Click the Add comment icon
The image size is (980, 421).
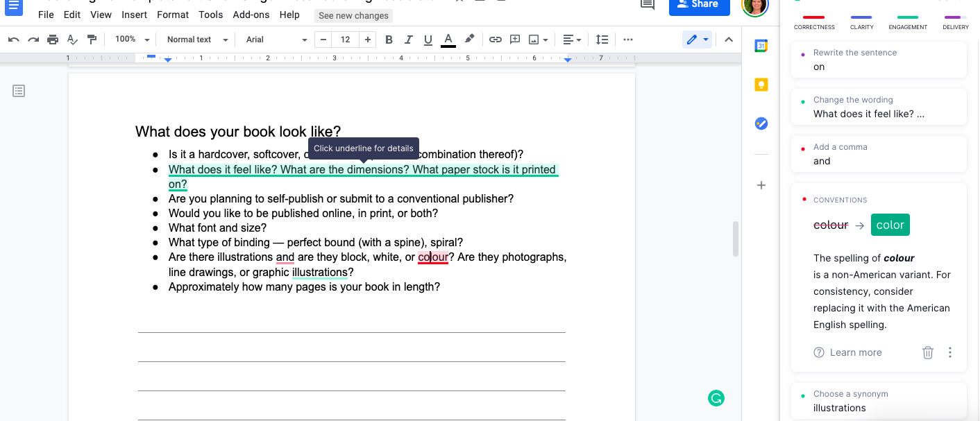(514, 39)
